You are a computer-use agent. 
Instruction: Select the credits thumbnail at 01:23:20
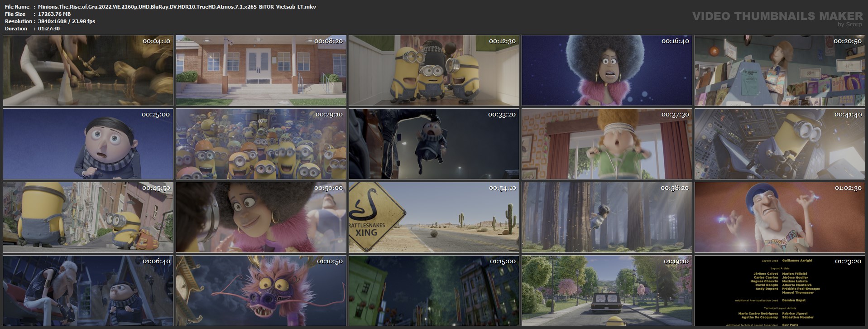tap(780, 291)
